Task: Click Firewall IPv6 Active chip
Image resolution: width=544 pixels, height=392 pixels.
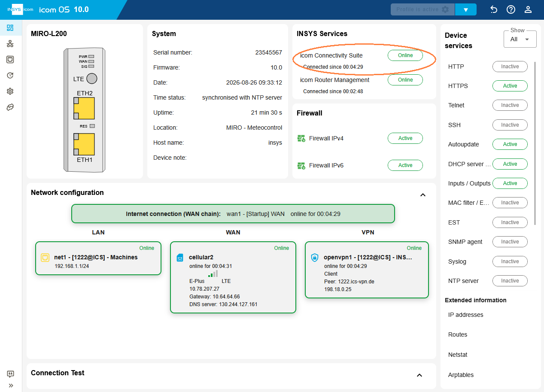Action: 405,165
